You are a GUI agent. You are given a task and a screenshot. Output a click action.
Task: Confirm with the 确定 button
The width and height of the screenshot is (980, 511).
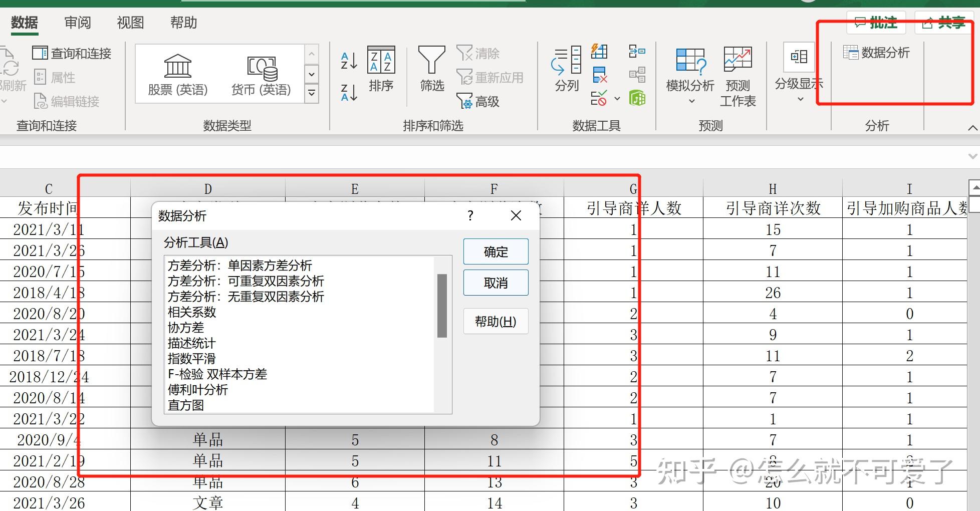(x=496, y=251)
